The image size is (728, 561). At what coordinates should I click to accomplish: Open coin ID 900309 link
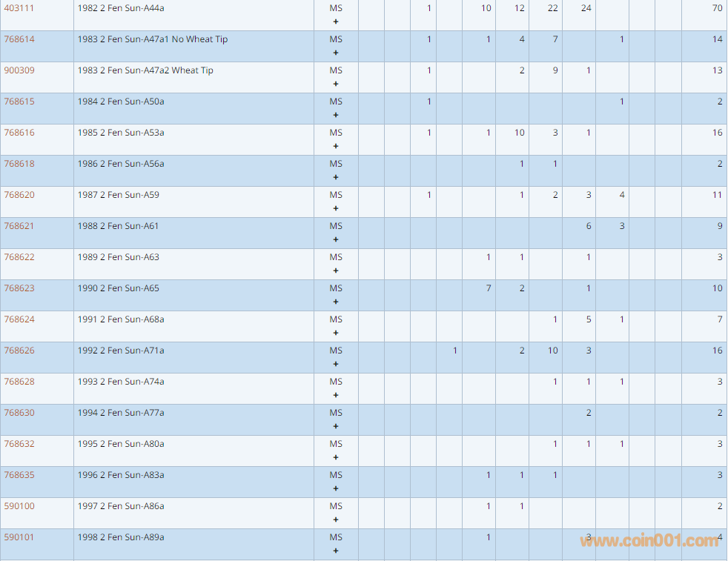tap(19, 70)
